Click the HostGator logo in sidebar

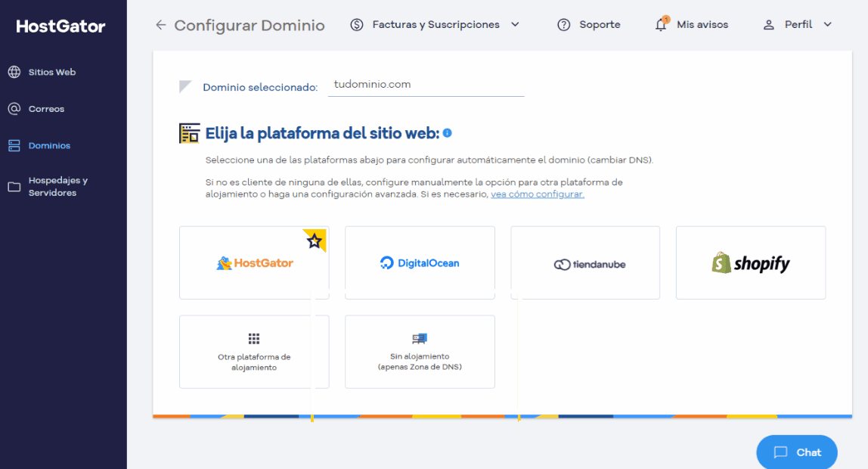point(60,26)
